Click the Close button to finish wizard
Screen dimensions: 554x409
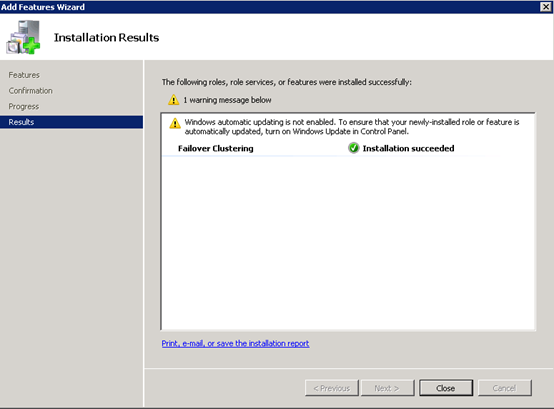(x=446, y=388)
